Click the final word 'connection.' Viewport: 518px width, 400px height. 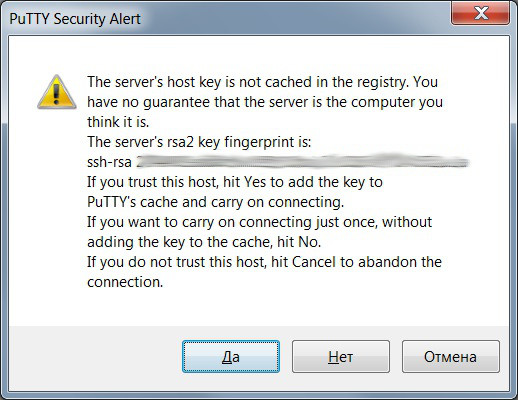point(125,282)
